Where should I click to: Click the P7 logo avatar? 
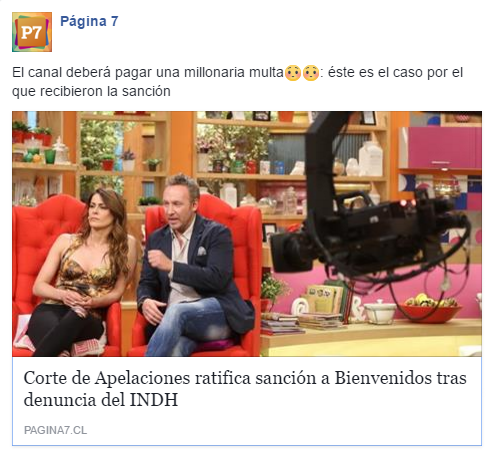tap(32, 32)
